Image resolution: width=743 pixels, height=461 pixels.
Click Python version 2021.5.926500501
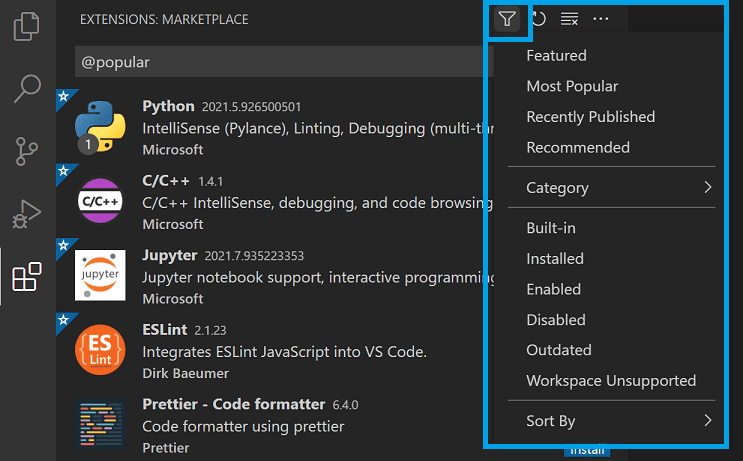point(252,107)
